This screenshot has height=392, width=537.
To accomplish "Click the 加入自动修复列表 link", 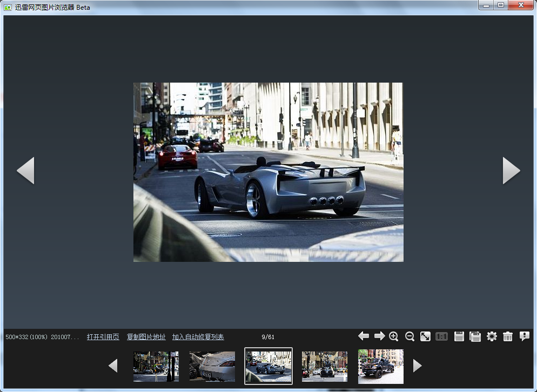I will tap(198, 337).
